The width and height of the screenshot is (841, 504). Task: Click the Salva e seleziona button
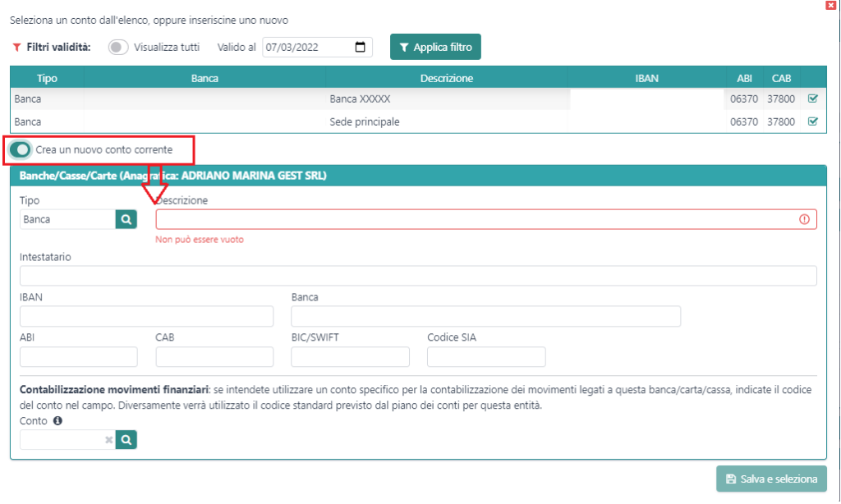pyautogui.click(x=771, y=479)
